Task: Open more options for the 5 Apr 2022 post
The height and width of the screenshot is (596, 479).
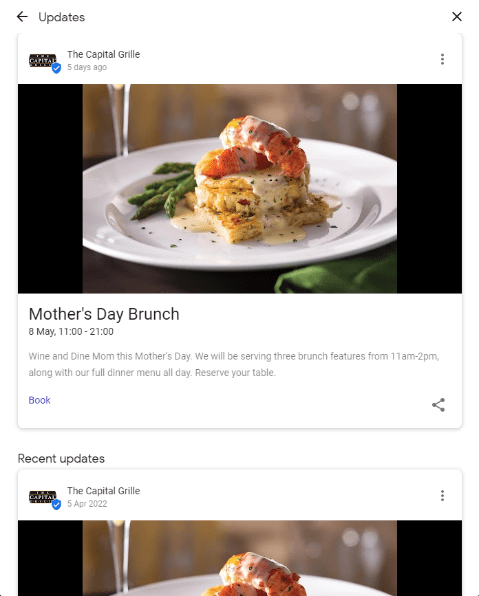Action: point(442,496)
